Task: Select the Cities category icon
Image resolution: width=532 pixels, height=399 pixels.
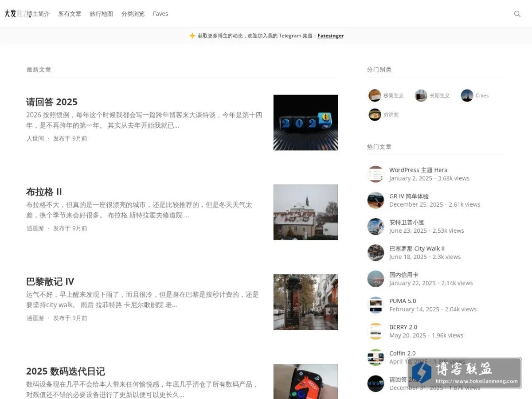Action: click(x=467, y=95)
